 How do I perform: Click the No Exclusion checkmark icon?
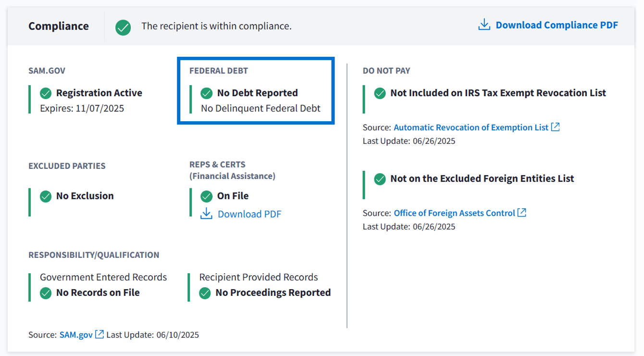(x=46, y=196)
